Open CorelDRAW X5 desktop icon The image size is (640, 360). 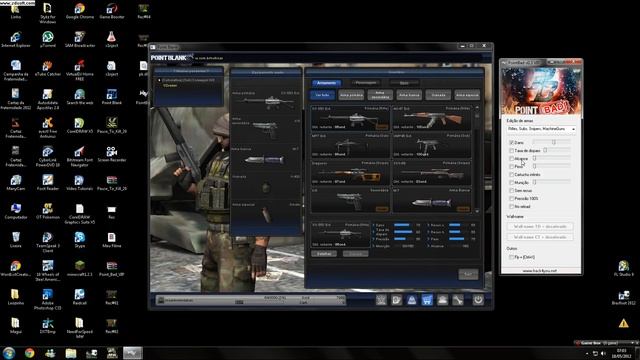80,126
